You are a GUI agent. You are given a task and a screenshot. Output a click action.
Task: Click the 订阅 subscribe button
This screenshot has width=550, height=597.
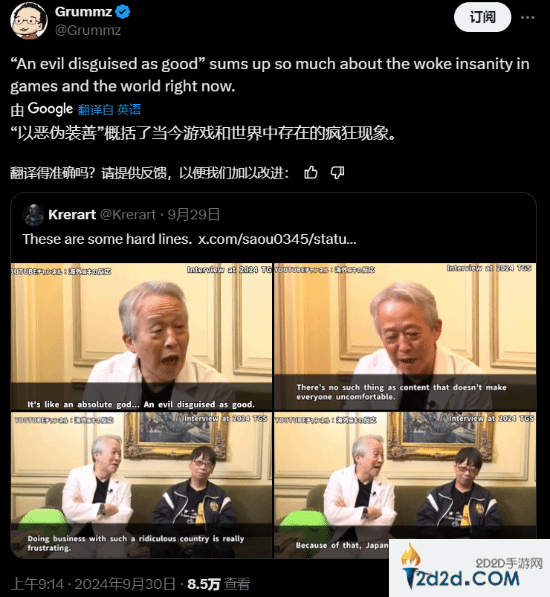point(482,17)
